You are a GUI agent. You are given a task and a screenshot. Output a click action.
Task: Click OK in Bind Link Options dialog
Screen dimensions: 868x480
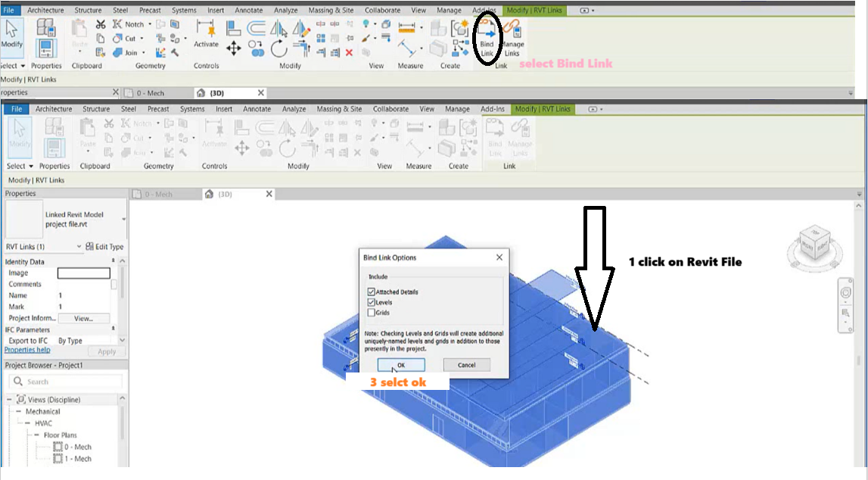click(401, 364)
